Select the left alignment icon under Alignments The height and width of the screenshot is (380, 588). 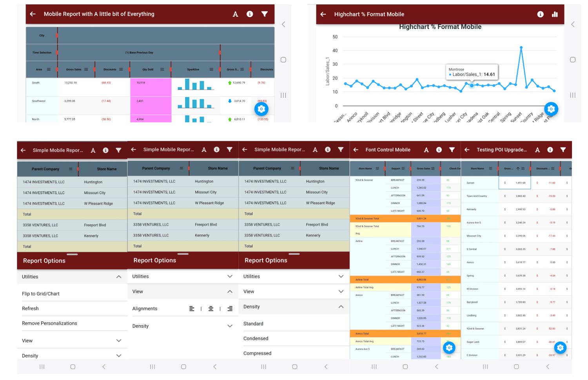pos(191,309)
